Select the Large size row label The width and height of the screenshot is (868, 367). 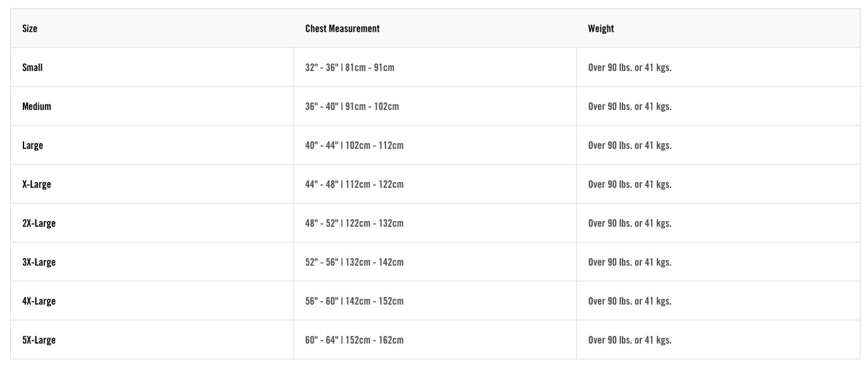32,145
